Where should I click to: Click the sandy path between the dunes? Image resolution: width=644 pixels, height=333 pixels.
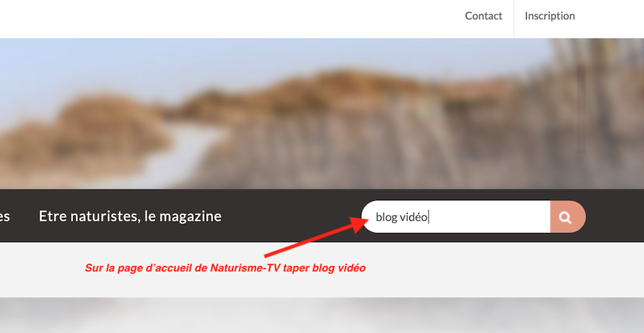[x=181, y=156]
